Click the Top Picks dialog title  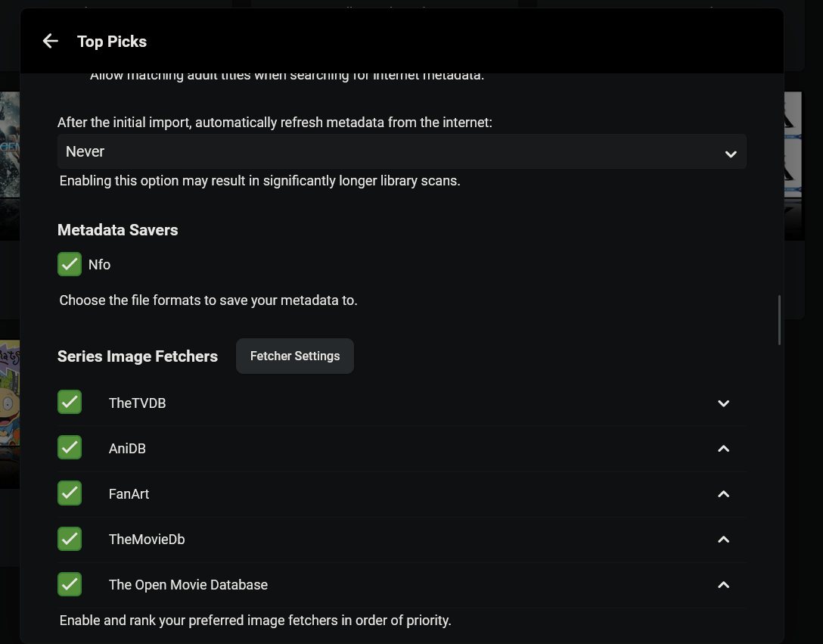pos(112,42)
